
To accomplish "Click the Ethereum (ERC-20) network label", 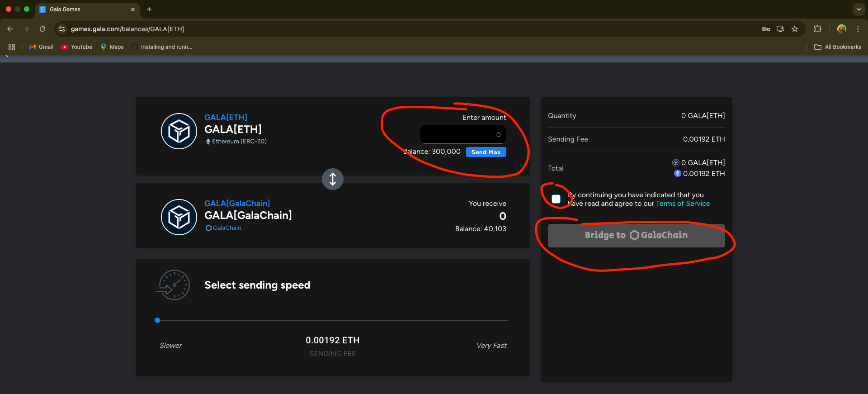I will [x=236, y=142].
